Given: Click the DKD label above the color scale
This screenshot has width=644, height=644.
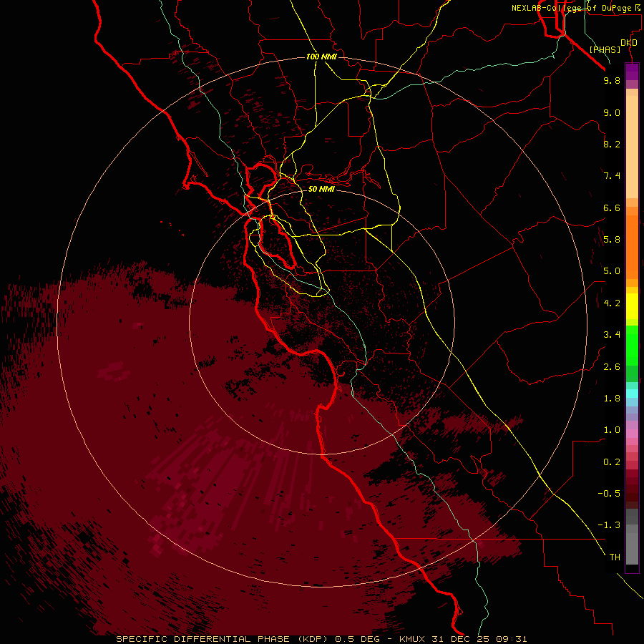Looking at the screenshot, I should (629, 43).
